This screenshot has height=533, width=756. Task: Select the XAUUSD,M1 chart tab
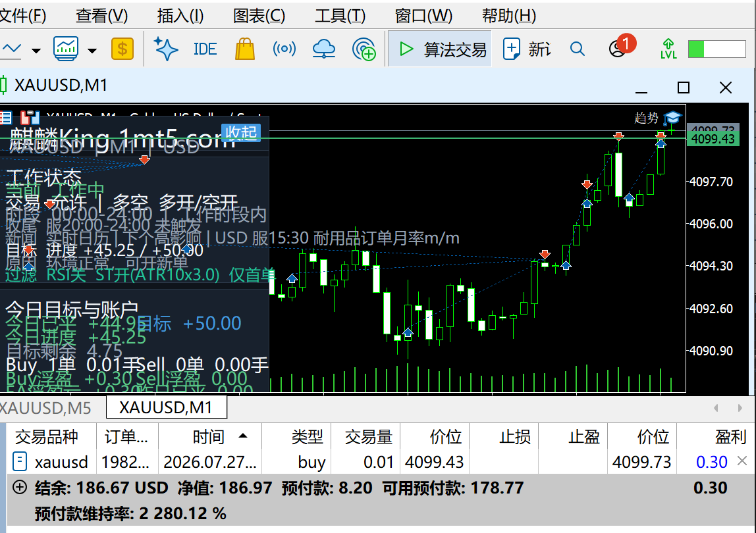pos(166,408)
